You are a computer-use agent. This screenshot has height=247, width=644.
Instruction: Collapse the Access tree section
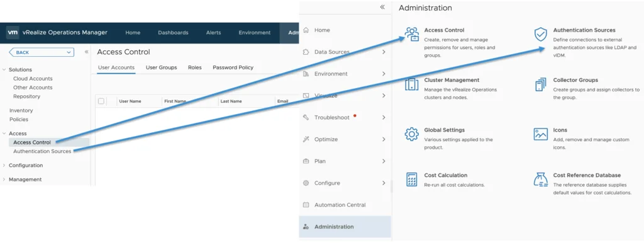click(4, 134)
